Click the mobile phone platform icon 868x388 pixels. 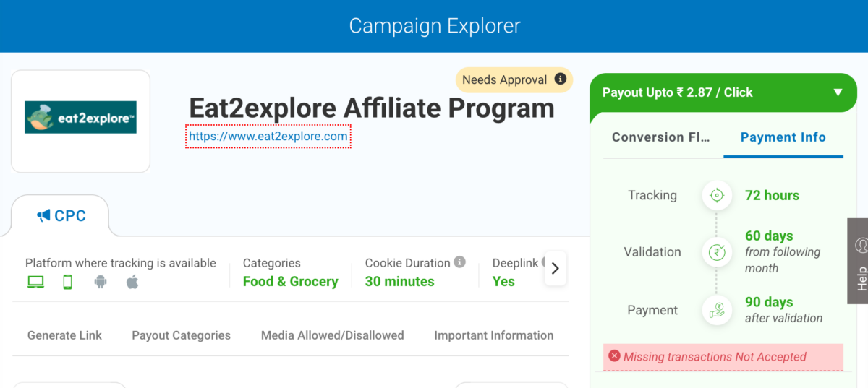click(x=67, y=283)
